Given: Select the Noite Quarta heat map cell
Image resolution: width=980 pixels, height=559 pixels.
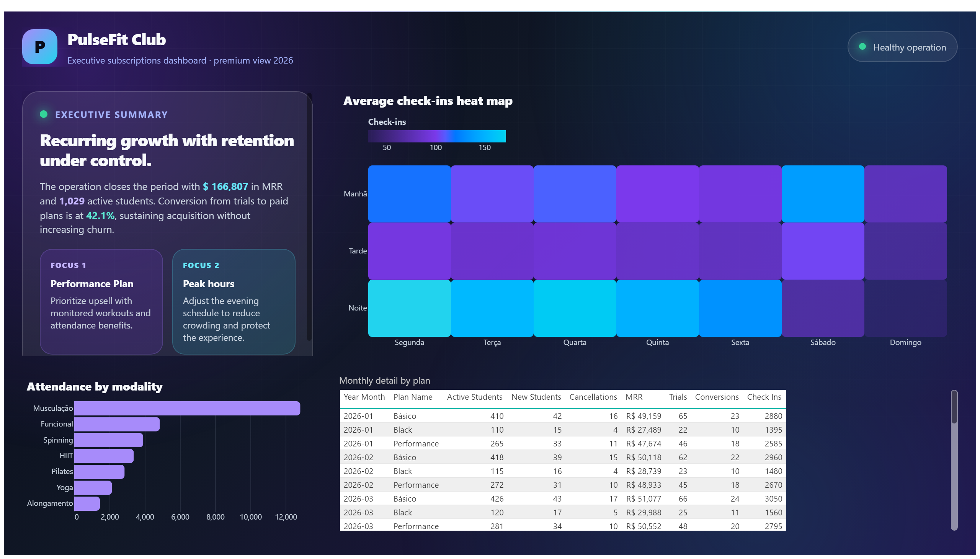Looking at the screenshot, I should pyautogui.click(x=575, y=308).
